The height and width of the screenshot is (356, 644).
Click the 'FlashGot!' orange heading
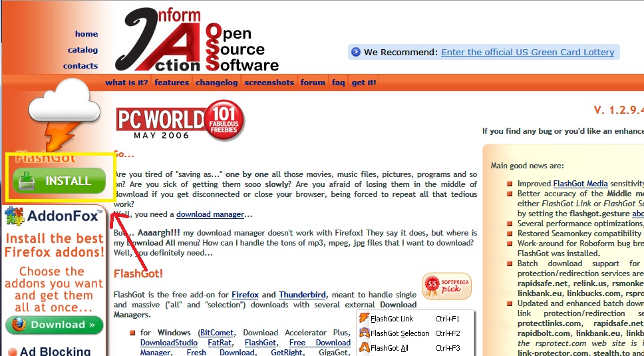point(138,273)
